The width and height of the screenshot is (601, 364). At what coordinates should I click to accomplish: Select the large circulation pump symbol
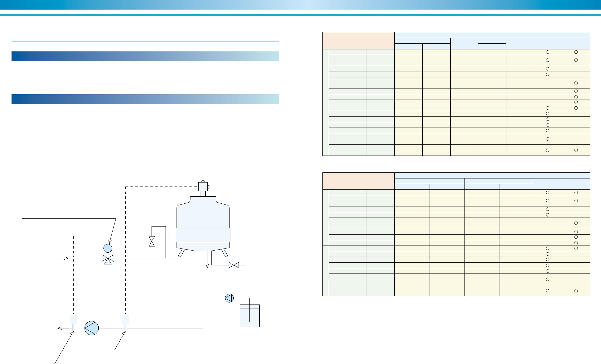coord(92,328)
